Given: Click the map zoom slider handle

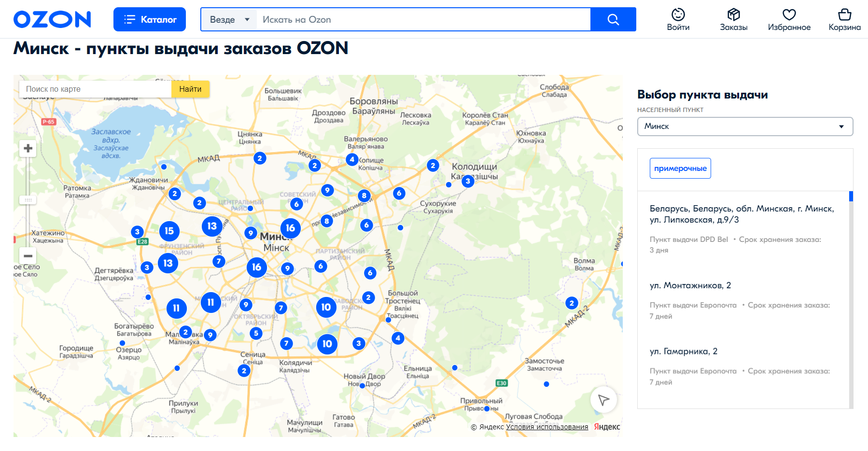Looking at the screenshot, I should point(28,199).
